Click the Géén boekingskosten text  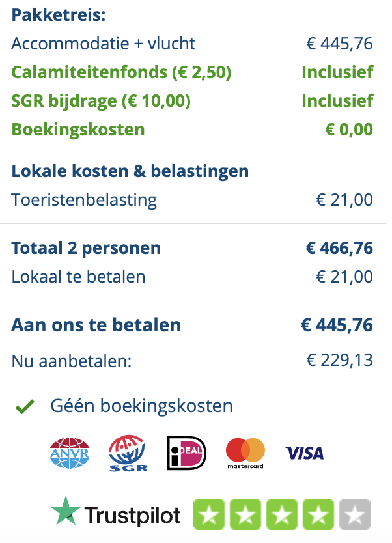pyautogui.click(x=141, y=406)
